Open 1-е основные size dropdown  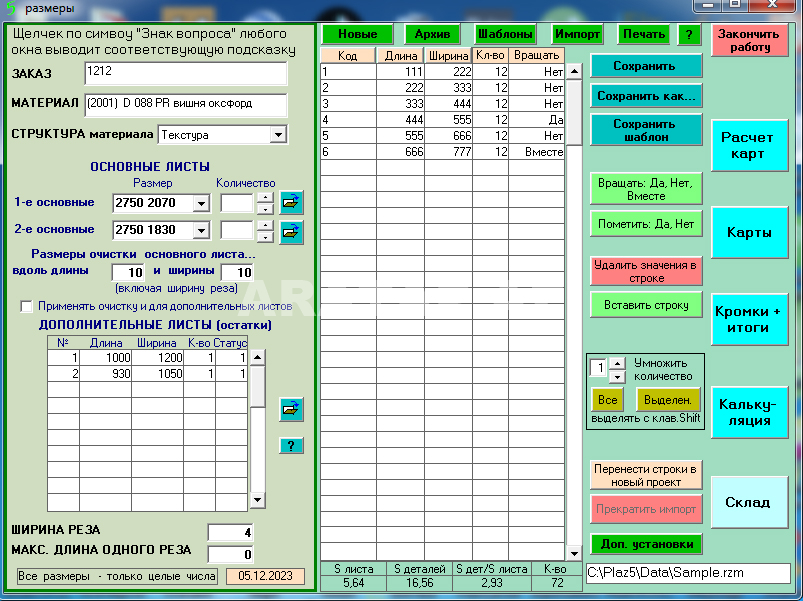pos(200,203)
